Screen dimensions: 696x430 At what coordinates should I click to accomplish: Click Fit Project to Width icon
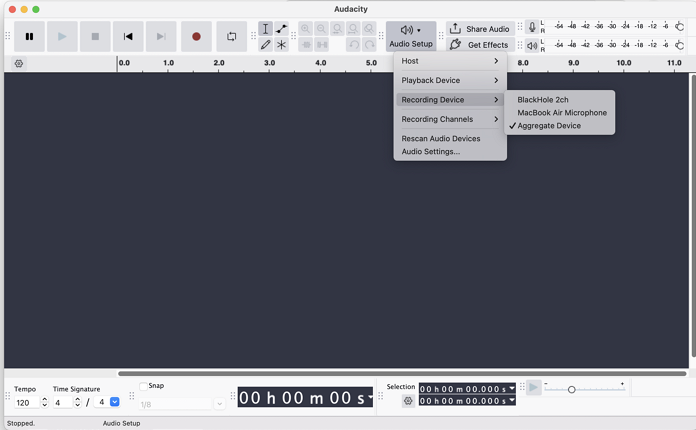[353, 29]
